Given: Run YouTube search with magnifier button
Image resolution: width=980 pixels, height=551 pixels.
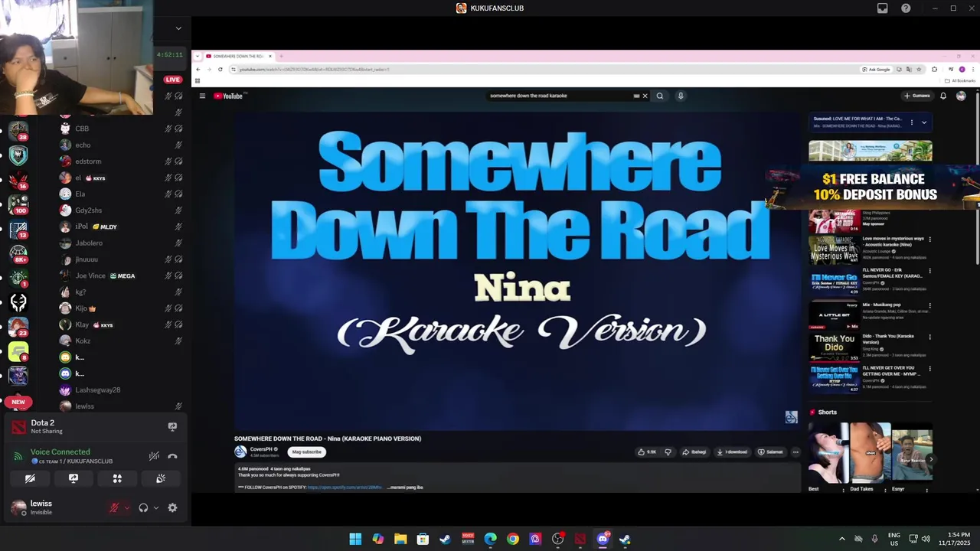Looking at the screenshot, I should pos(659,96).
